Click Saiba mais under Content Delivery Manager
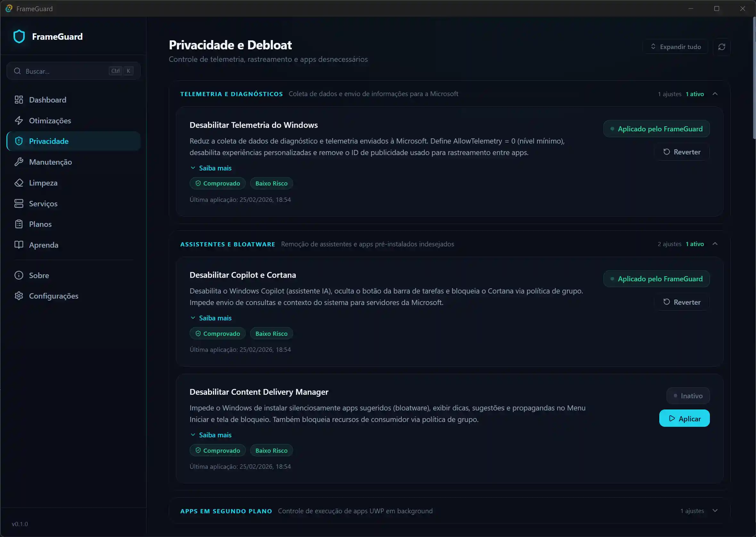Viewport: 756px width, 537px height. click(211, 435)
